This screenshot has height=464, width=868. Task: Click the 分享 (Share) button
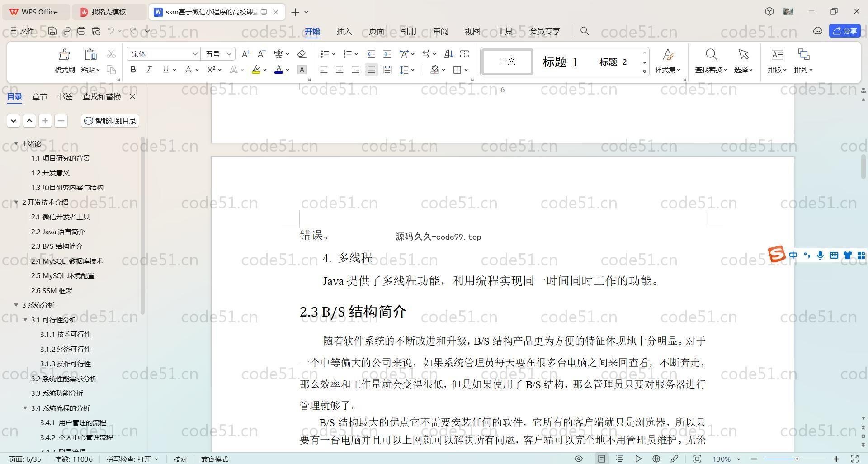click(845, 31)
